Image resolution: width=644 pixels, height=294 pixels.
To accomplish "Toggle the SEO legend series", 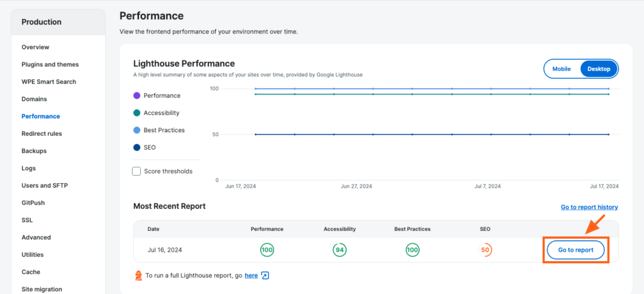I will (150, 147).
